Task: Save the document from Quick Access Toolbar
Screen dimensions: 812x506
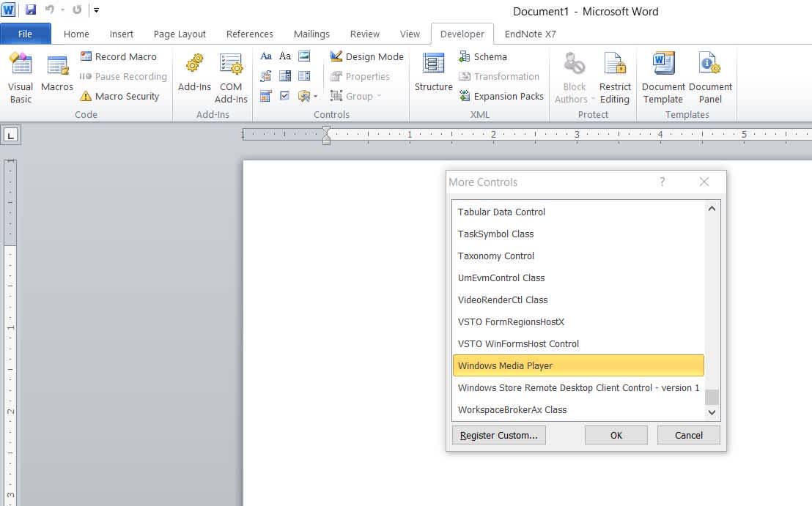Action: click(x=31, y=10)
